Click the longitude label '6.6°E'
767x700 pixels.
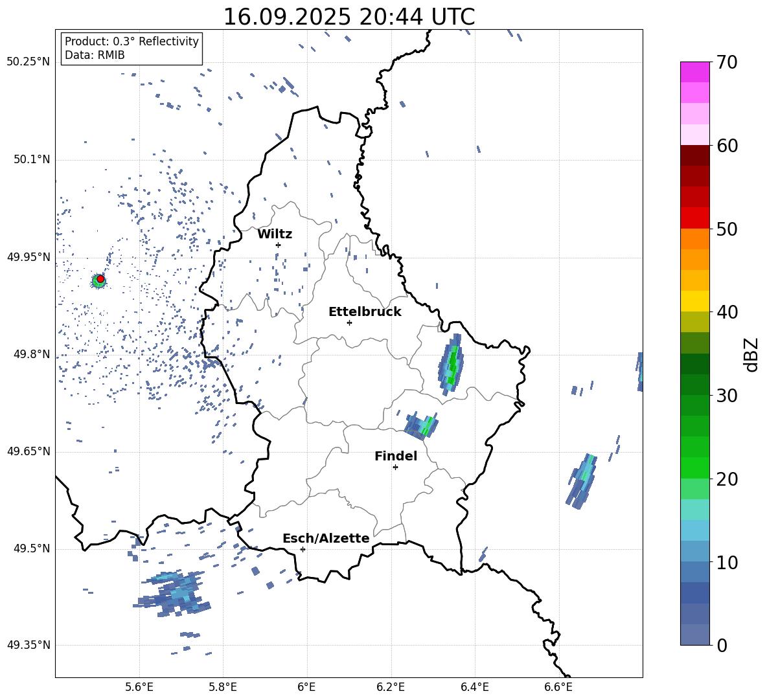click(x=558, y=688)
